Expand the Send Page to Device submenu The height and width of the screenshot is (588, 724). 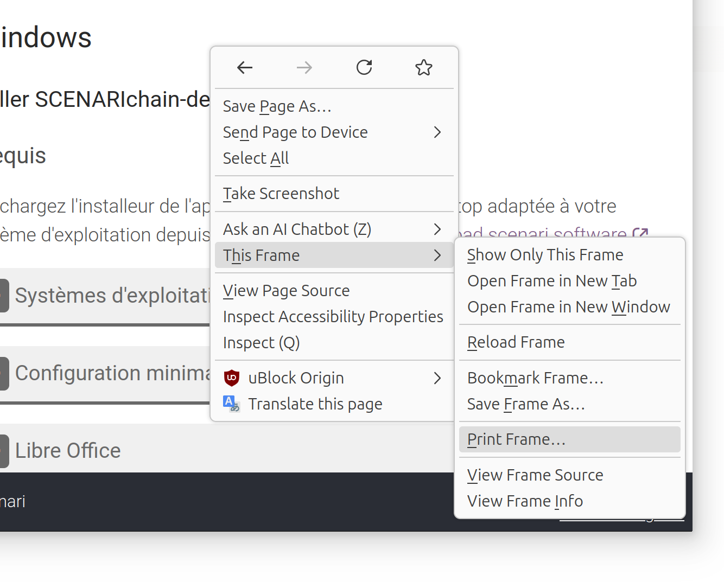(437, 132)
